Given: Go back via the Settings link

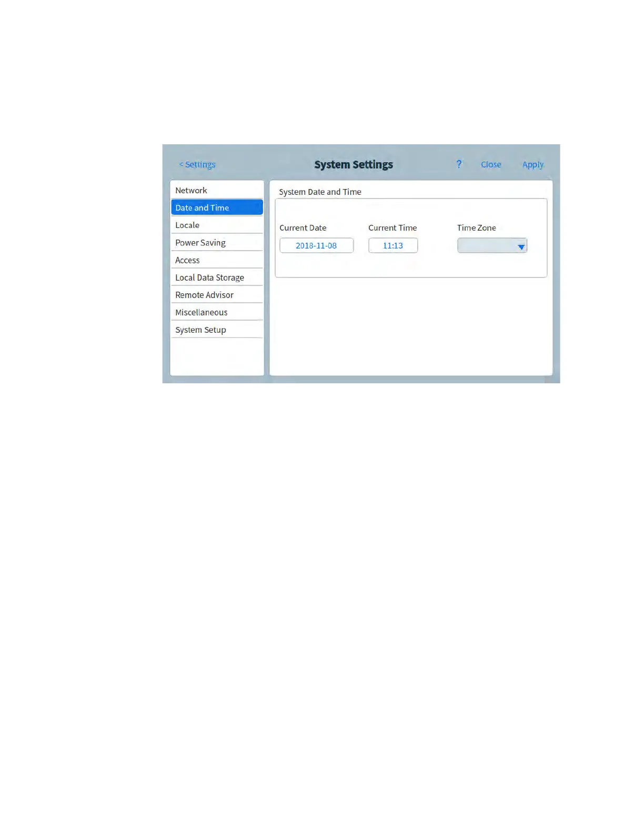Looking at the screenshot, I should (197, 164).
